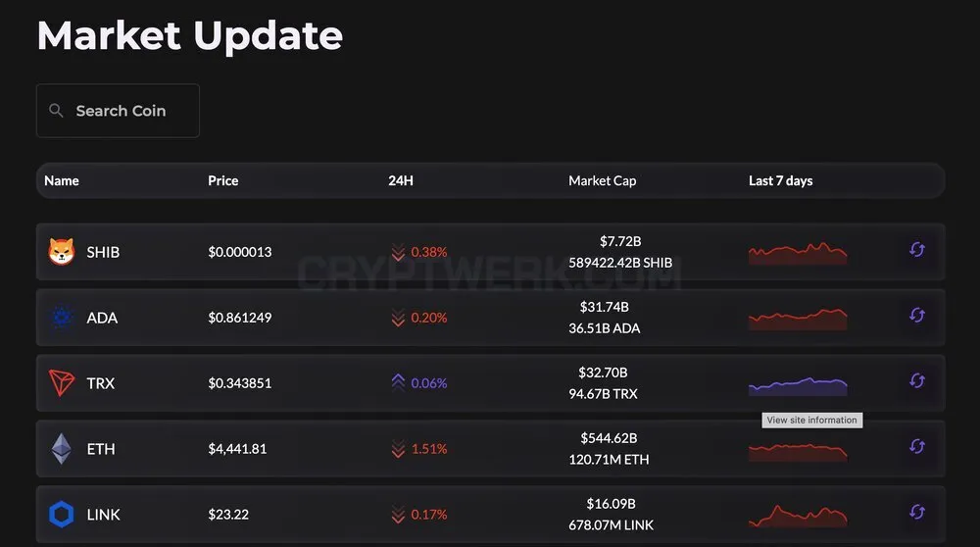Click the magnifier icon in Search Coin
Screen dimensions: 980x547
(x=56, y=111)
